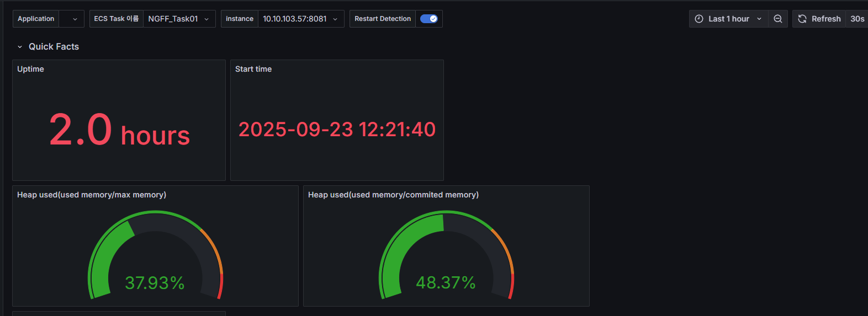The image size is (868, 316).
Task: Open the 30s refresh interval selector
Action: click(857, 19)
